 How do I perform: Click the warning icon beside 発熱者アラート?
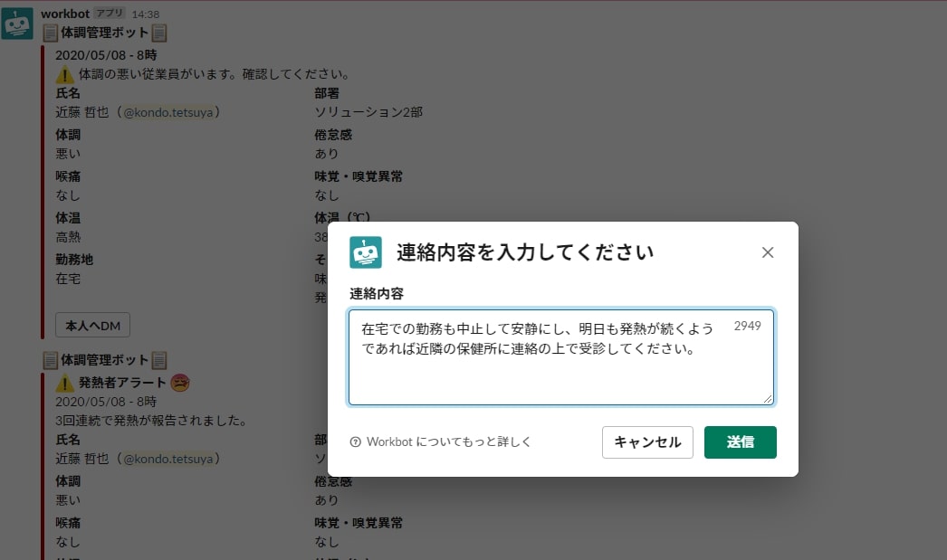pyautogui.click(x=64, y=384)
